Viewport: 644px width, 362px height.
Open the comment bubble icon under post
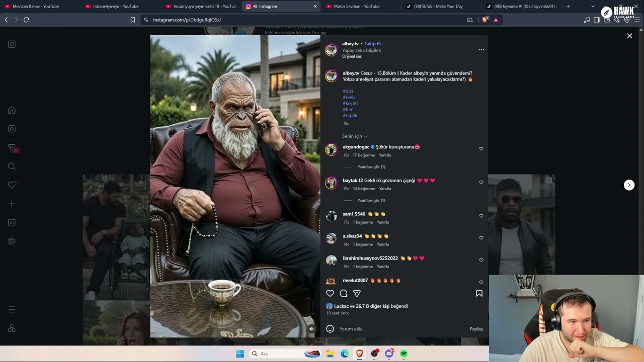[x=344, y=293]
